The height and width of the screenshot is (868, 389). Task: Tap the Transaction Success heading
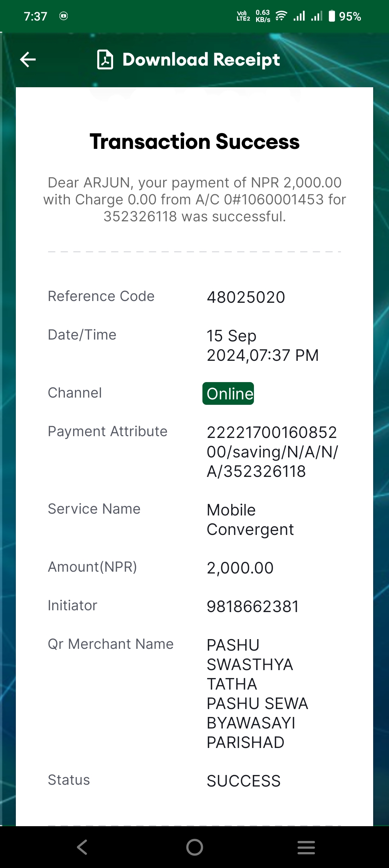tap(194, 141)
